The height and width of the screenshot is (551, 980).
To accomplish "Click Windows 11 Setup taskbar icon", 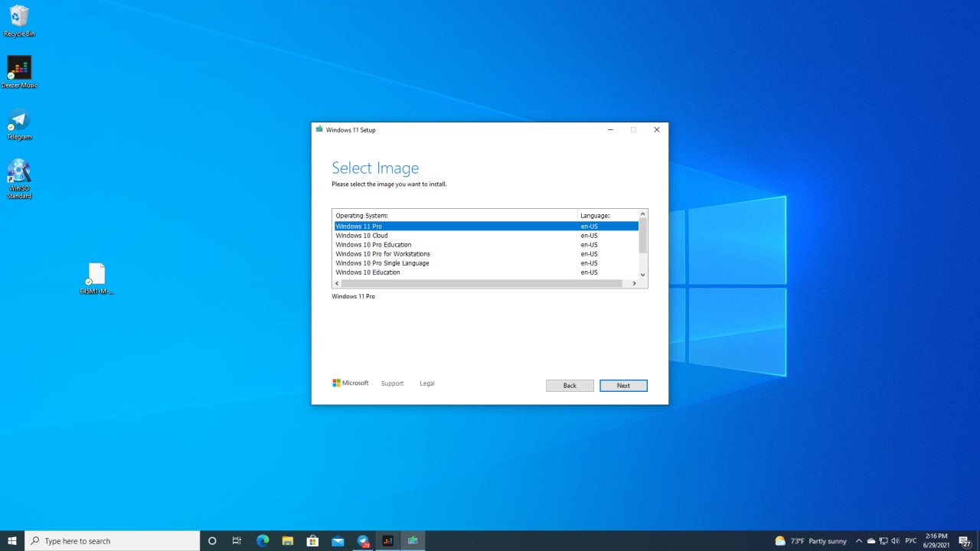I will point(413,541).
